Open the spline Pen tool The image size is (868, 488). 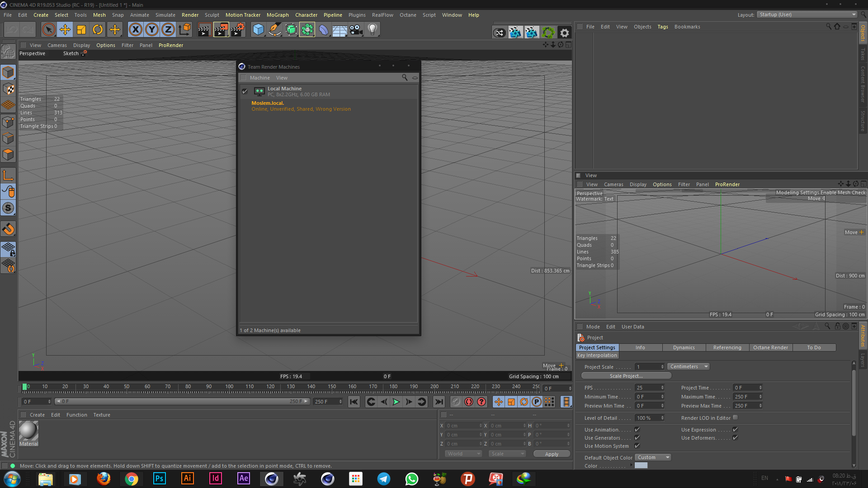coord(274,30)
